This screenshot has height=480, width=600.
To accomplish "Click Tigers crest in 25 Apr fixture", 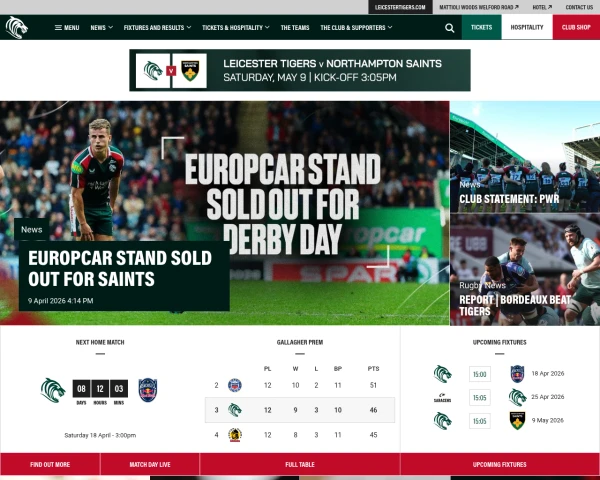I will click(517, 398).
